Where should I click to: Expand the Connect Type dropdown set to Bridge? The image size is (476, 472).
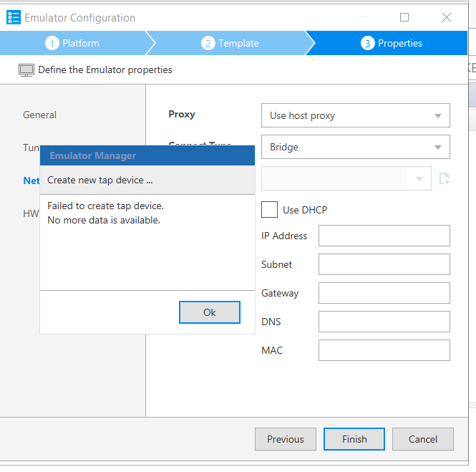(x=355, y=147)
